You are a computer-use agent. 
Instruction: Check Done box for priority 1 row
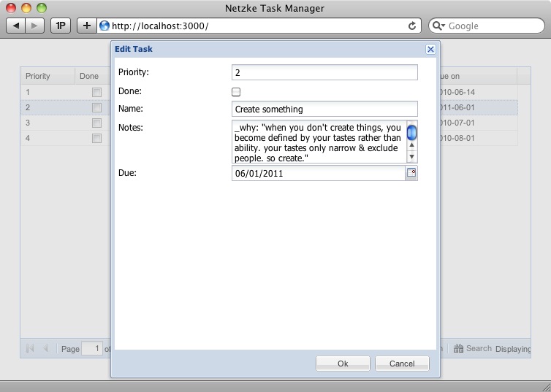coord(96,92)
